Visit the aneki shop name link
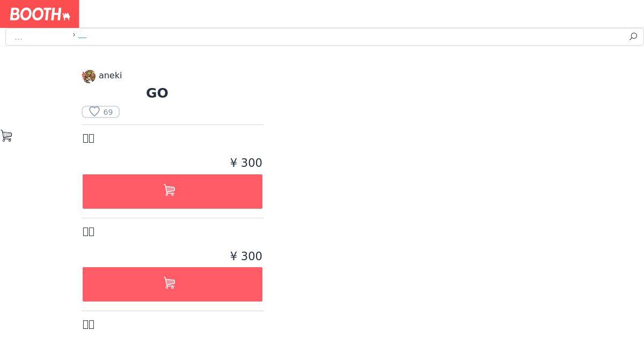 click(x=110, y=76)
